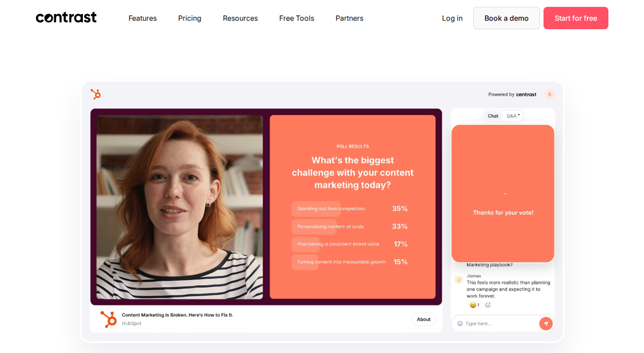
Task: Click the POLL RESULTS label
Action: (353, 146)
